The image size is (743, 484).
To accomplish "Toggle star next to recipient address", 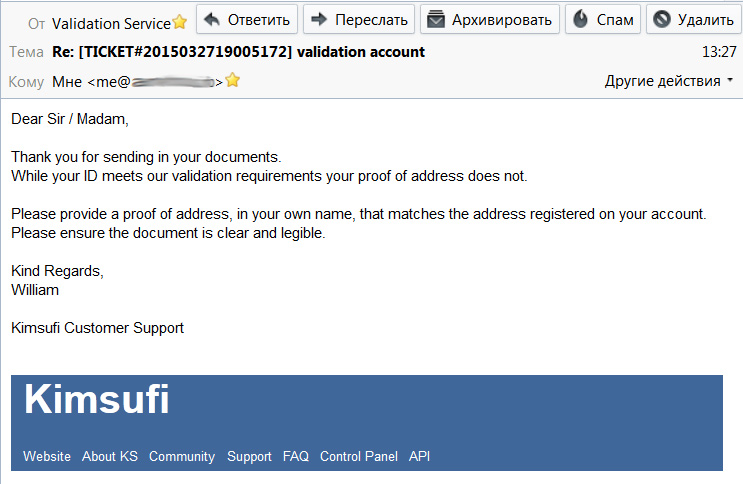I will pyautogui.click(x=233, y=81).
